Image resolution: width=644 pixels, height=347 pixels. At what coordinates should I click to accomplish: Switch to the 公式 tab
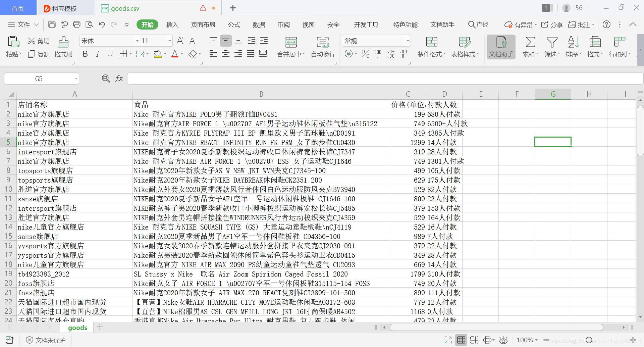tap(234, 24)
